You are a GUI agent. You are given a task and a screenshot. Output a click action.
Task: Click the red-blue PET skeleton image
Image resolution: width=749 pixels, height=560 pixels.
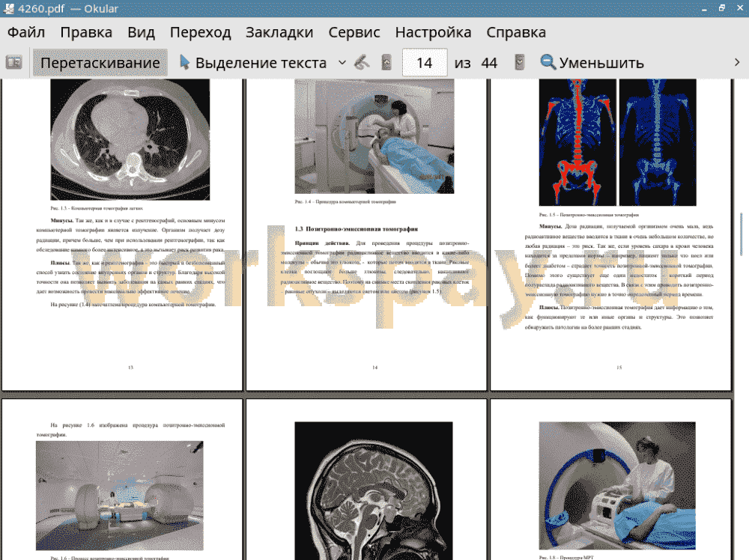coord(618,143)
